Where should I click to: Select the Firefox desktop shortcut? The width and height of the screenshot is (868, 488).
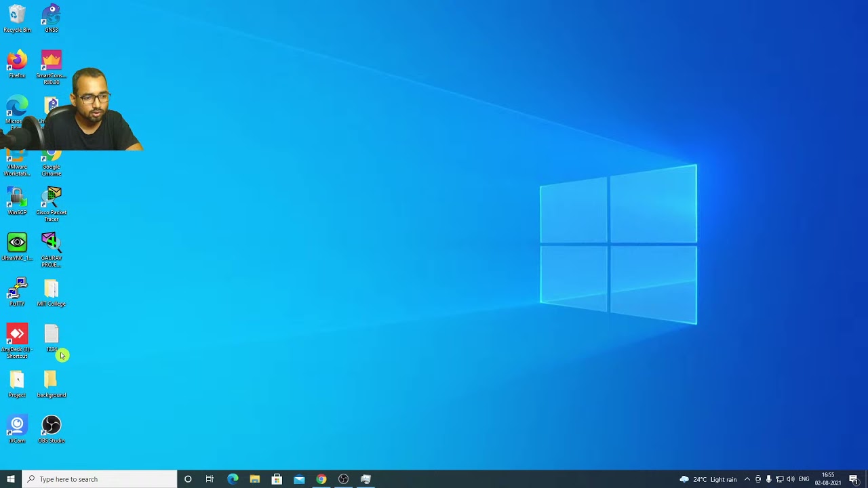point(17,64)
